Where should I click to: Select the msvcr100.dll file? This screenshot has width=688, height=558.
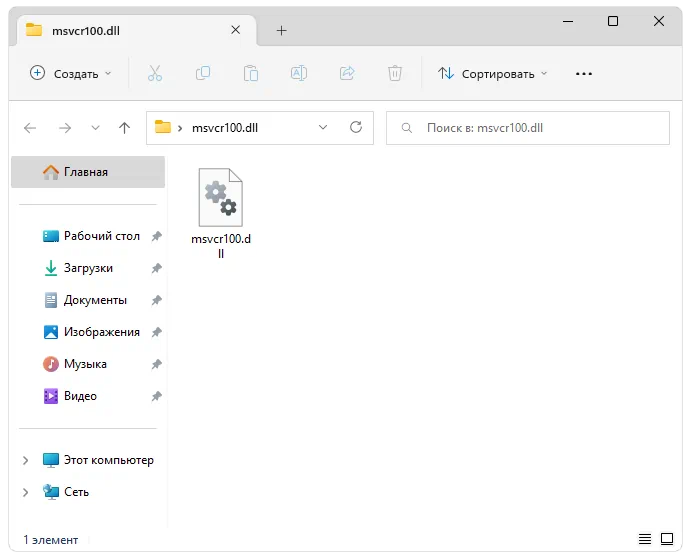click(221, 213)
